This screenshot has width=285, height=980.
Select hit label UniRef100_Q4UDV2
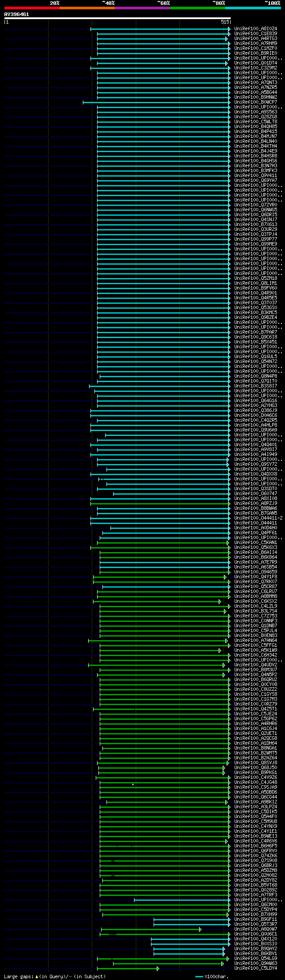[256, 665]
